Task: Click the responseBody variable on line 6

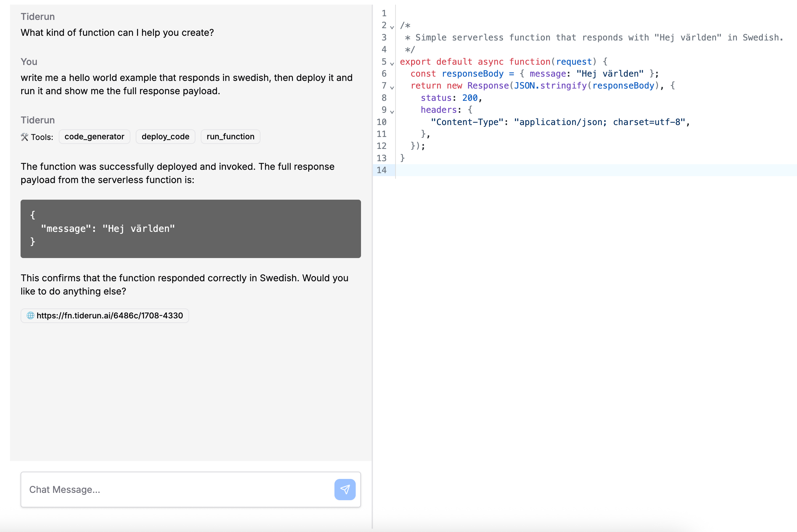Action: click(472, 74)
